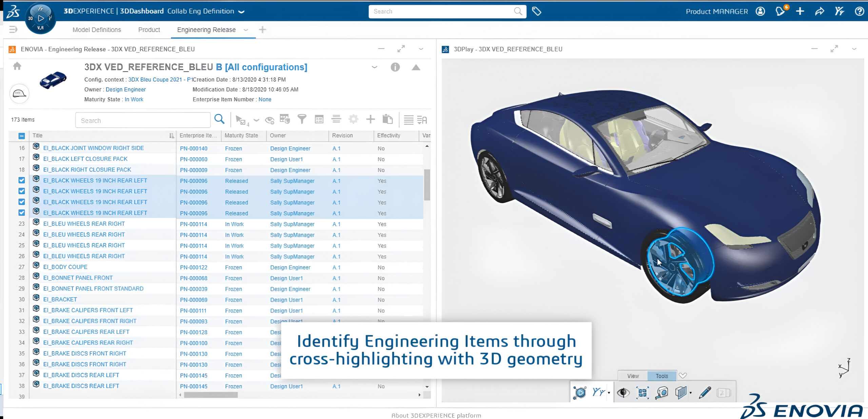The width and height of the screenshot is (868, 419).
Task: Click the information icon in item header
Action: (x=395, y=67)
